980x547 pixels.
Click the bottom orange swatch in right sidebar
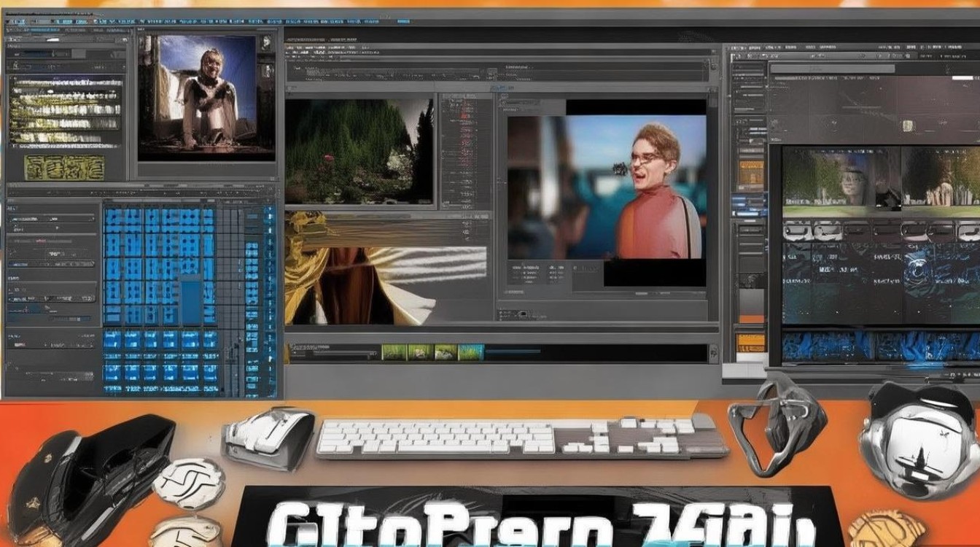750,341
